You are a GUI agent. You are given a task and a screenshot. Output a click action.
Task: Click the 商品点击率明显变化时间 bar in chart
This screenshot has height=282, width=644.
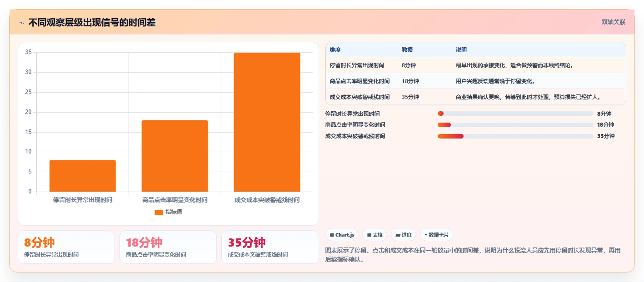(175, 156)
